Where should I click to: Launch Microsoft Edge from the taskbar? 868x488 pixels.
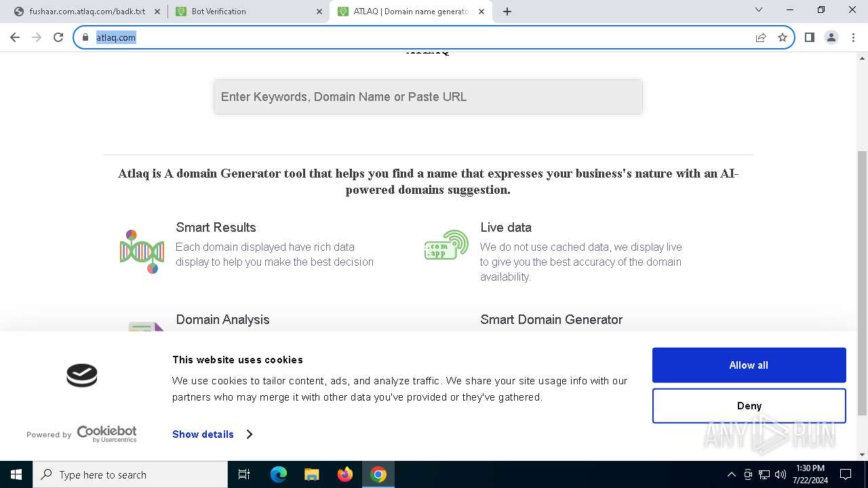[x=279, y=474]
